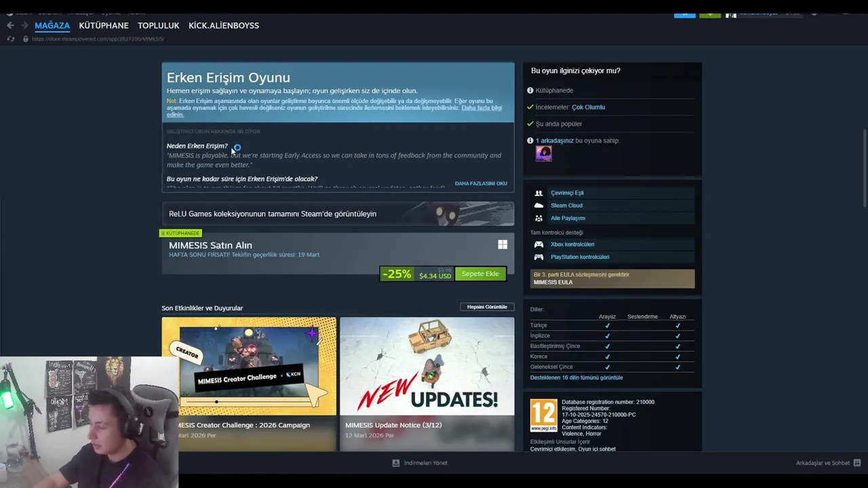
Task: Click the Türkçe Arayüz checkmark
Action: click(607, 325)
